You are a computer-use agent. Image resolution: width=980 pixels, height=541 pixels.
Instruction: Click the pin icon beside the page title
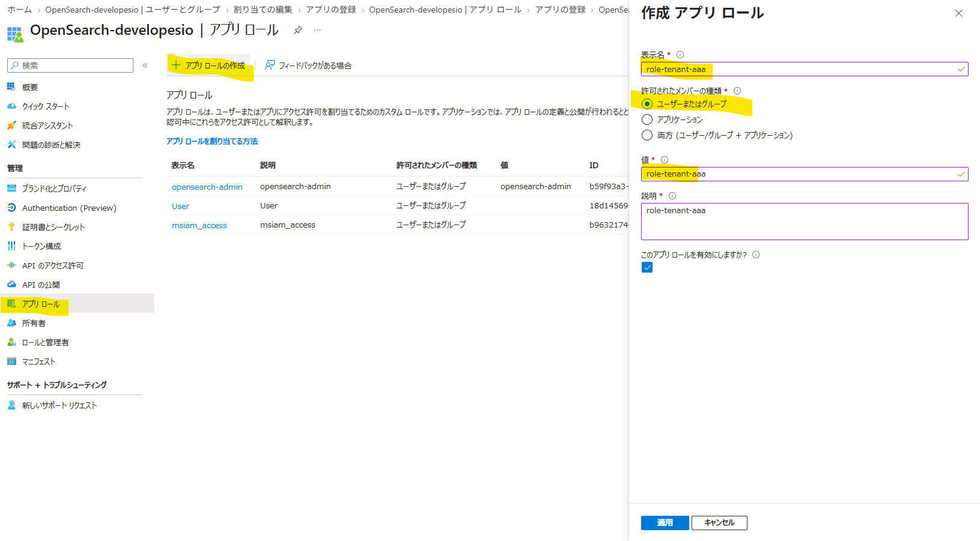pos(297,30)
